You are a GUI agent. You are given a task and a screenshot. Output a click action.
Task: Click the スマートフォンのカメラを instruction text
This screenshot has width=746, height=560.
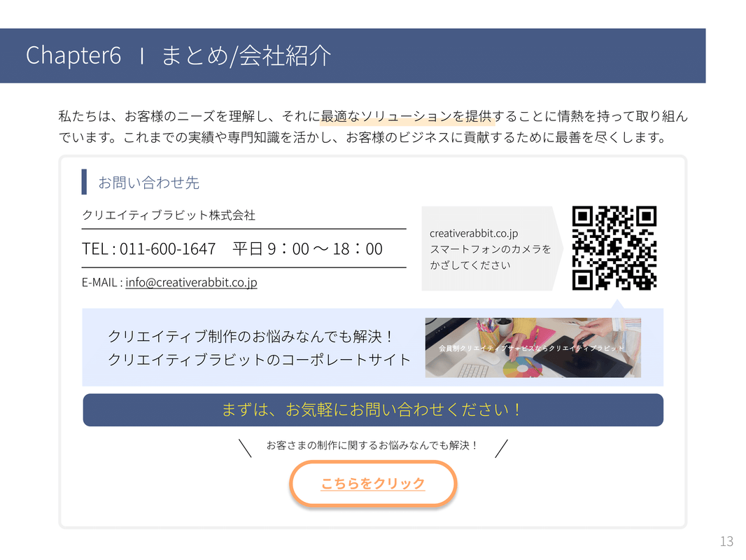pyautogui.click(x=491, y=249)
